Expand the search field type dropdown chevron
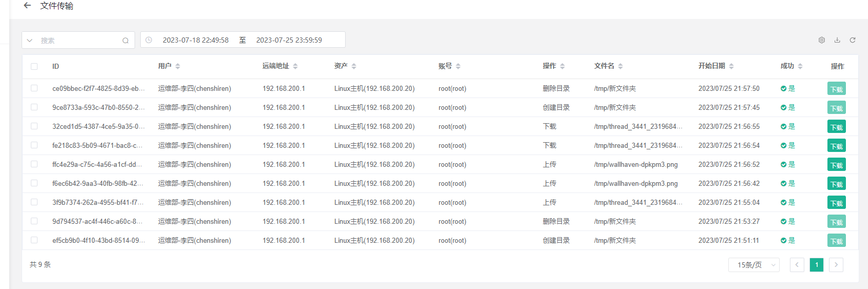Screen dimensions: 868x289 pyautogui.click(x=30, y=41)
